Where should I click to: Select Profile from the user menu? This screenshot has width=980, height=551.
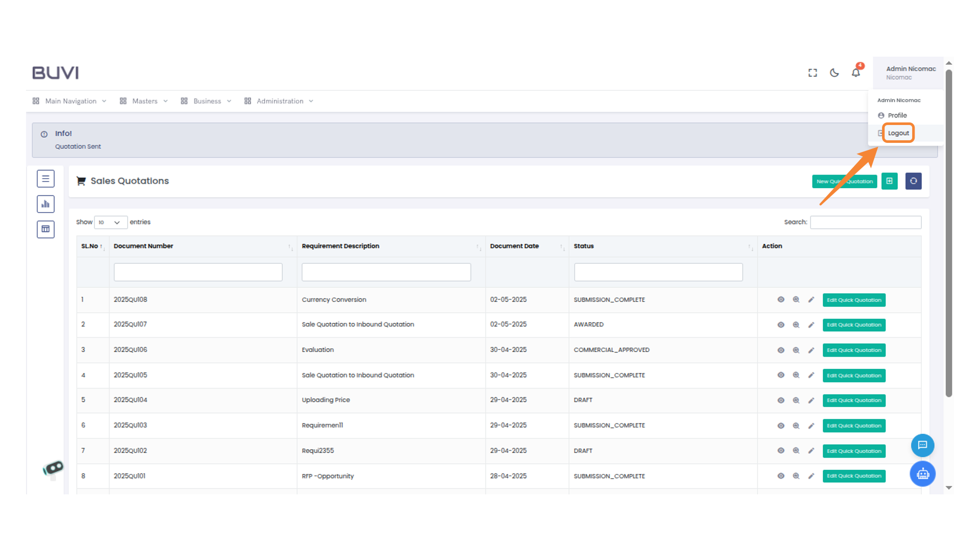(897, 115)
